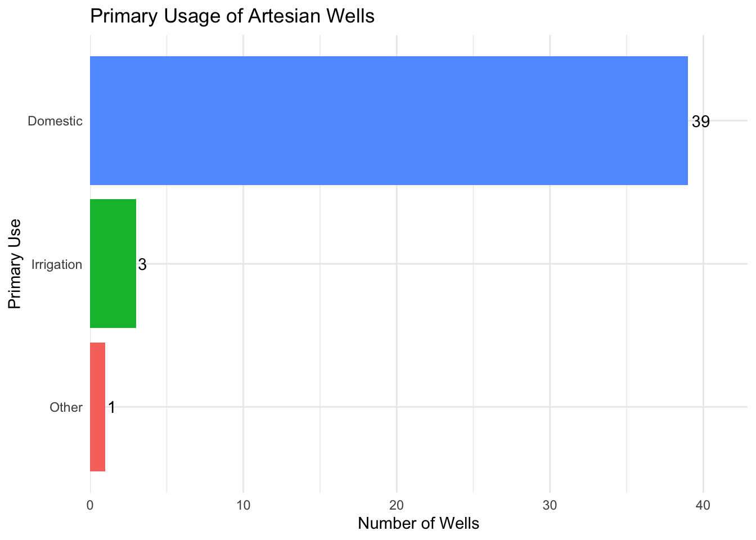Click the 0 tick on x-axis
This screenshot has height=540, width=756.
[x=90, y=505]
